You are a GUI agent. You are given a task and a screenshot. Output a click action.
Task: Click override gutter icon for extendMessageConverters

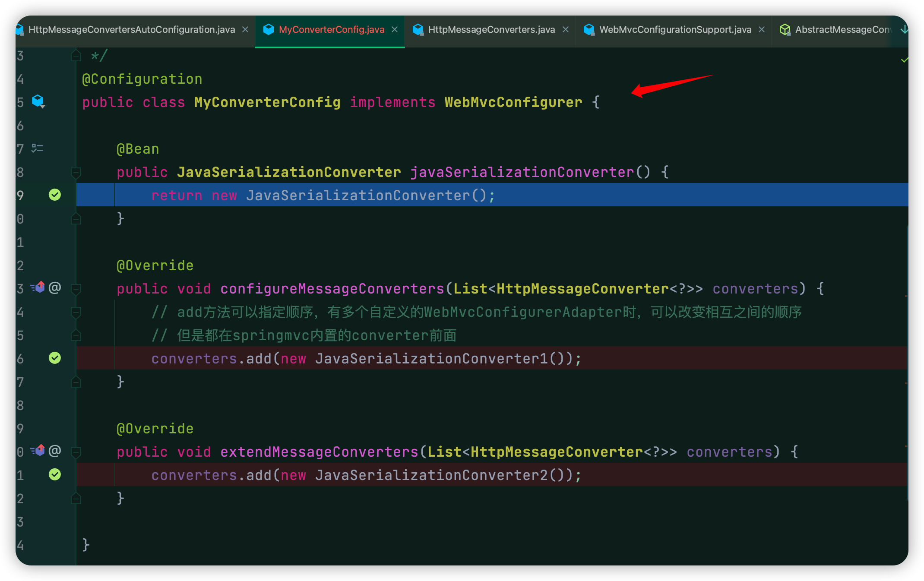pyautogui.click(x=38, y=451)
